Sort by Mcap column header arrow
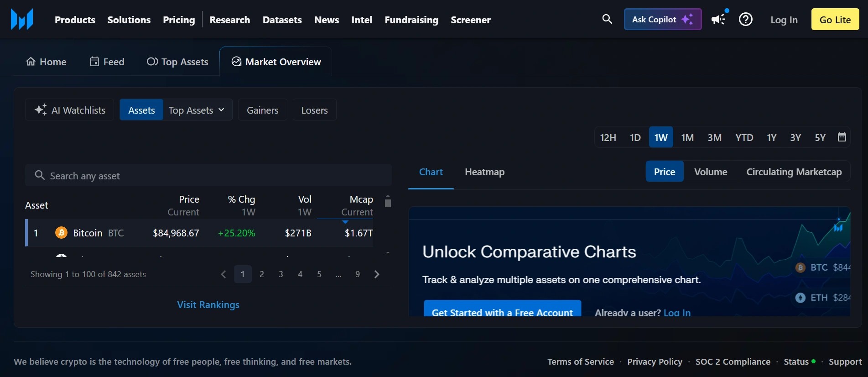Image resolution: width=868 pixels, height=377 pixels. (345, 222)
